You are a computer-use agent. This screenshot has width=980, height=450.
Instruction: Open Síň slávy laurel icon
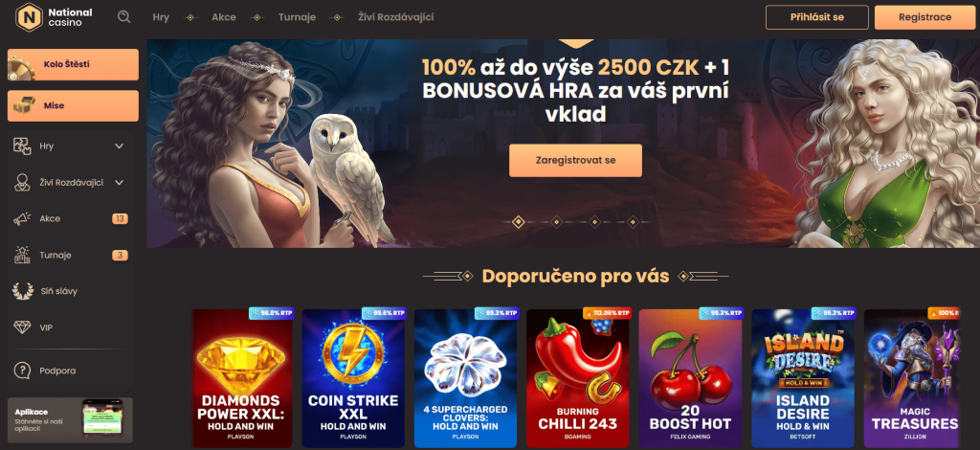[23, 291]
